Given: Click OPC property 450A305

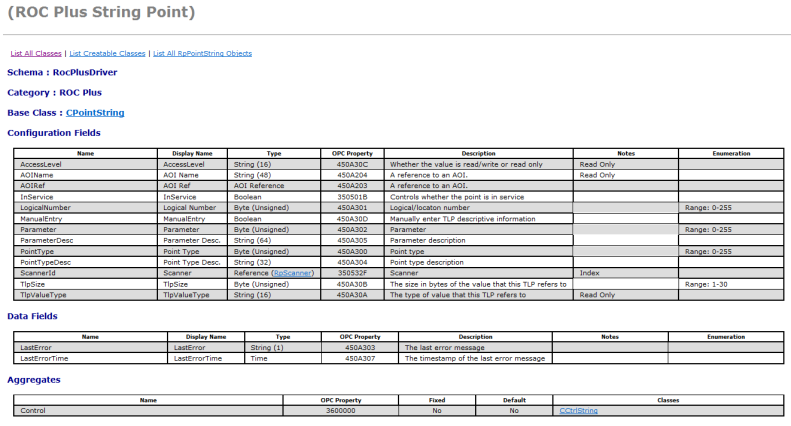Looking at the screenshot, I should pyautogui.click(x=352, y=241).
